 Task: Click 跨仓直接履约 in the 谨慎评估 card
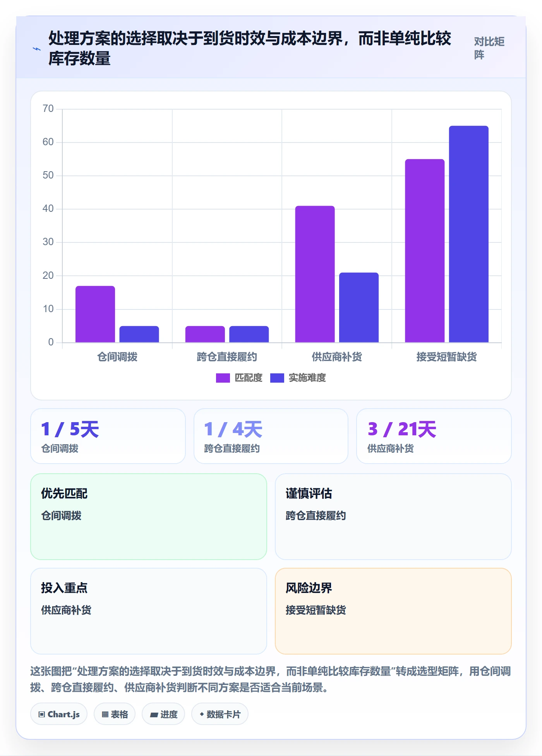(x=316, y=515)
